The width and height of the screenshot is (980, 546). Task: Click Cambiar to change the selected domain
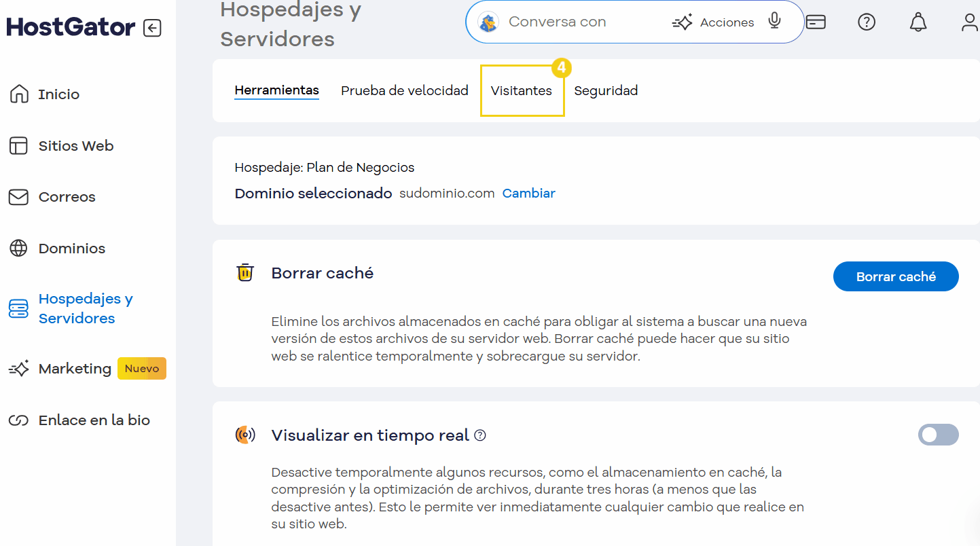[528, 193]
